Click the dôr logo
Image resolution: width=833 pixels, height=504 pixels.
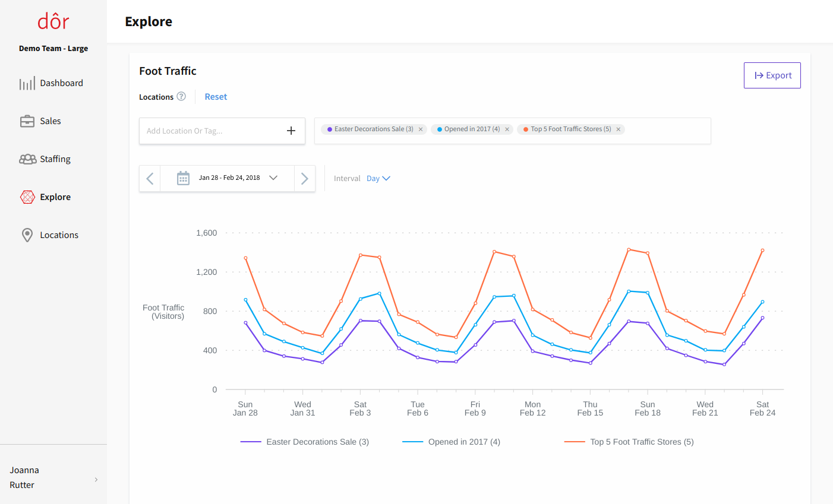(53, 21)
